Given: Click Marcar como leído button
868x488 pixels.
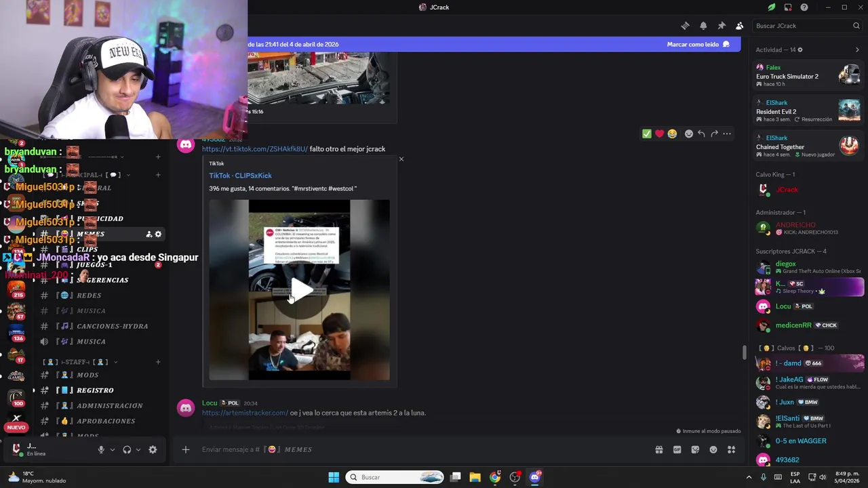Looking at the screenshot, I should 698,44.
